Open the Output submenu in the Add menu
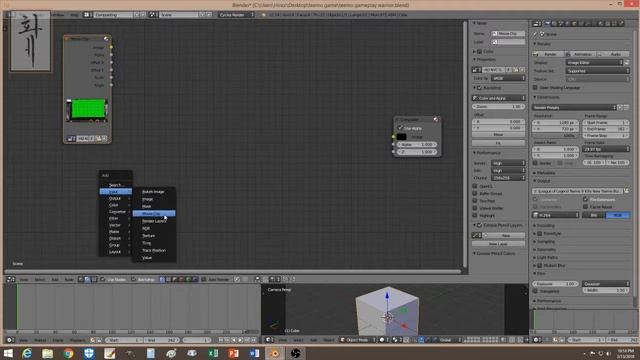This screenshot has height=360, width=640. (x=116, y=198)
